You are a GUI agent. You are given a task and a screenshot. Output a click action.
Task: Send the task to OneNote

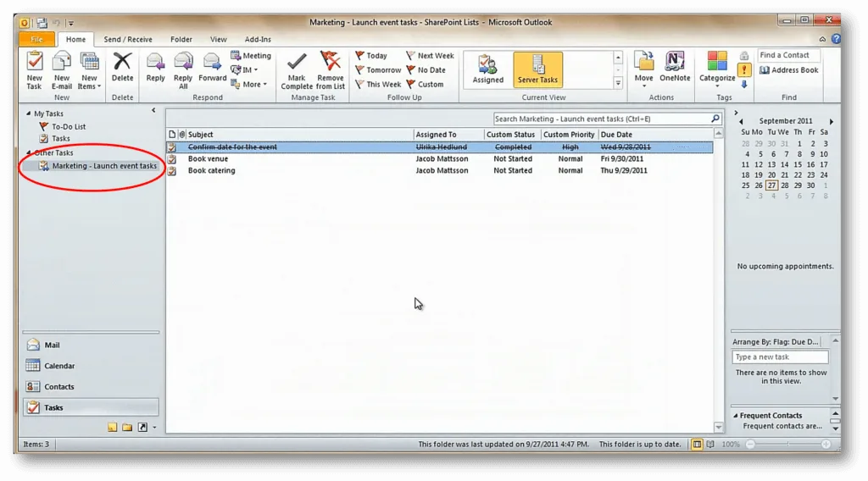pyautogui.click(x=675, y=68)
